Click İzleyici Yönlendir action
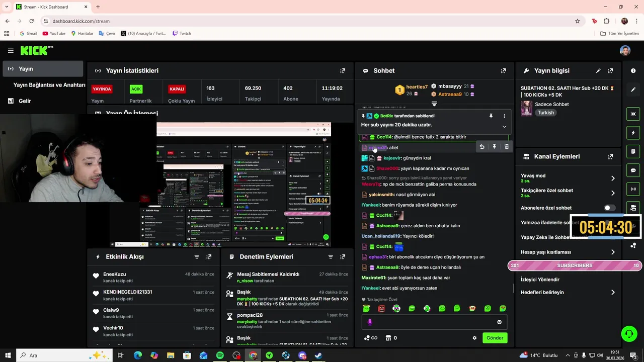 click(540, 280)
